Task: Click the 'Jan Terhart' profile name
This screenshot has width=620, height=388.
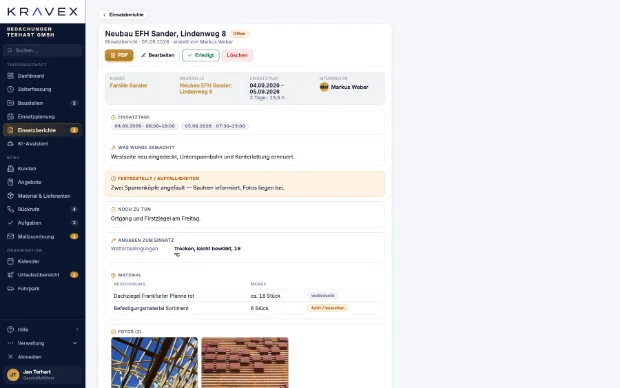Action: [37, 372]
